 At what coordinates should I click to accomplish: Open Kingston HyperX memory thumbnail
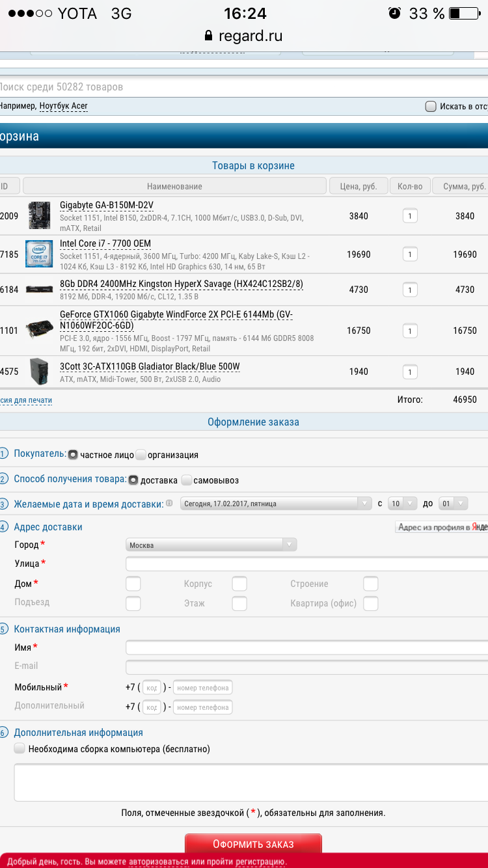click(39, 290)
